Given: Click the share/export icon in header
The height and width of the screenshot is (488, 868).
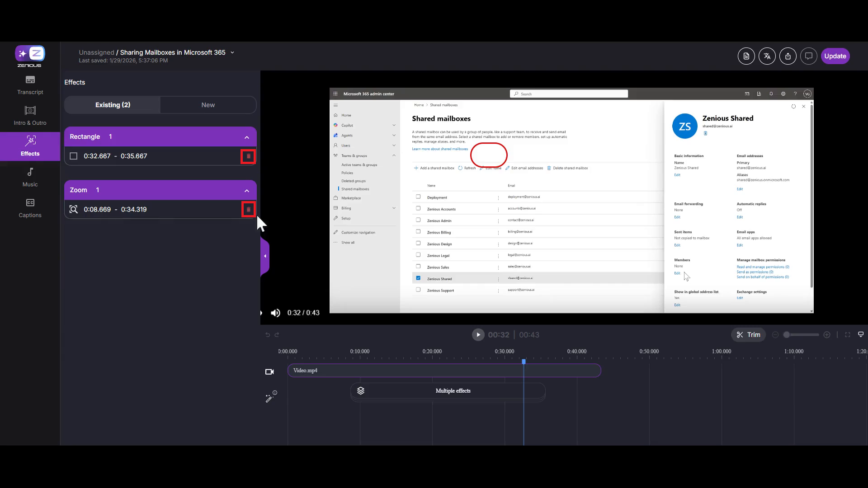Looking at the screenshot, I should click(788, 56).
